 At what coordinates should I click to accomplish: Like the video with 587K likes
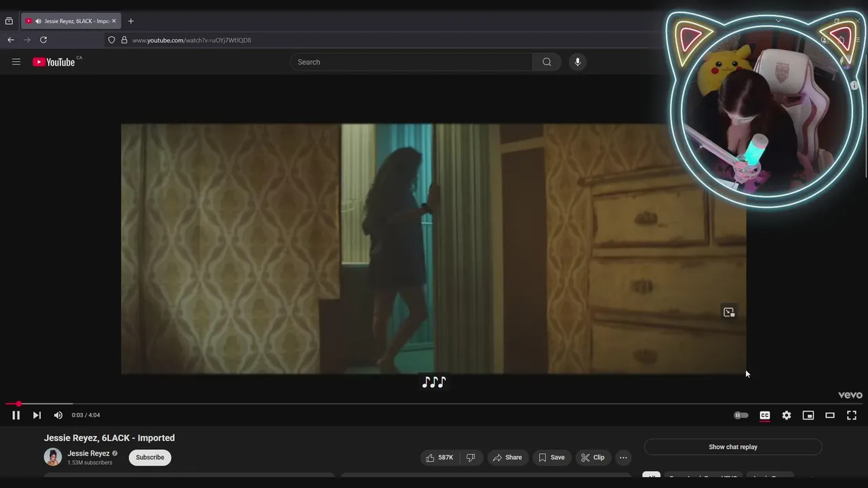(x=439, y=457)
